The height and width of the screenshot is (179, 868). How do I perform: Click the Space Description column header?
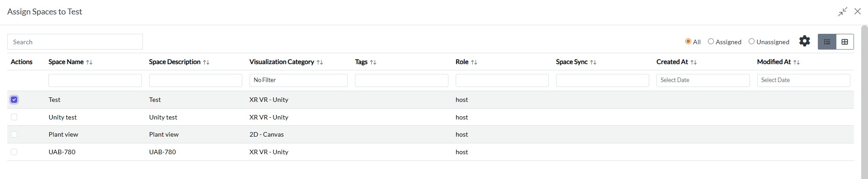click(x=175, y=62)
